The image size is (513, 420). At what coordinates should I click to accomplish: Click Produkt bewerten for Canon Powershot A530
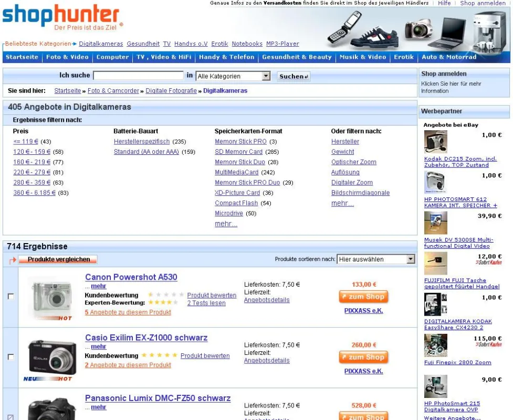212,296
